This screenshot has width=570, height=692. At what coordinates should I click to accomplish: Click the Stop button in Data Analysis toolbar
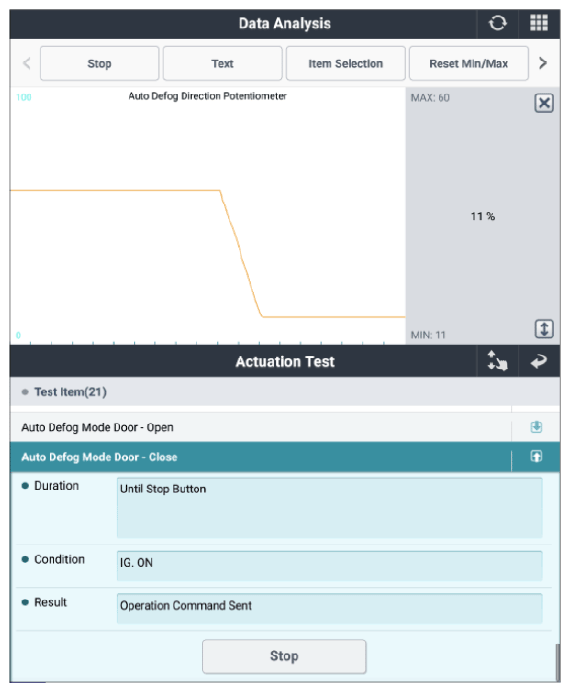coord(99,64)
